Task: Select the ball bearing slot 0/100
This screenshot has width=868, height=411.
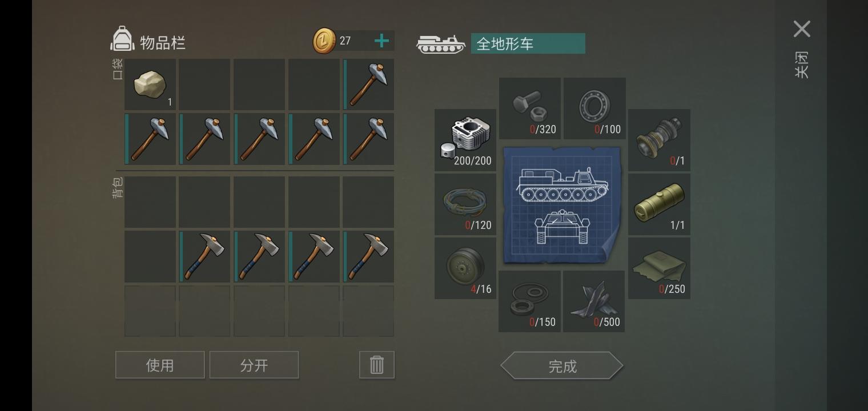Action: click(x=594, y=108)
